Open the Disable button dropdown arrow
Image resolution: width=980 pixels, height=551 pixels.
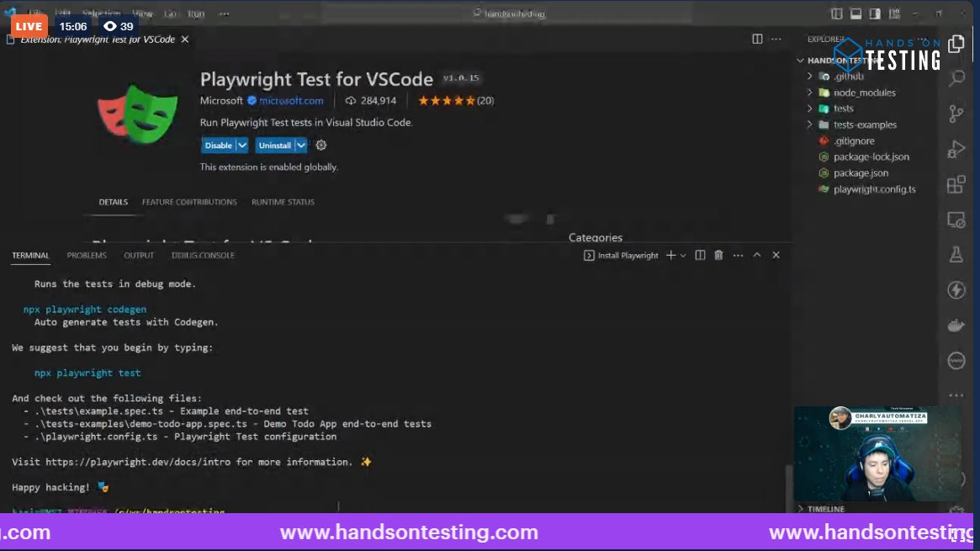tap(242, 145)
